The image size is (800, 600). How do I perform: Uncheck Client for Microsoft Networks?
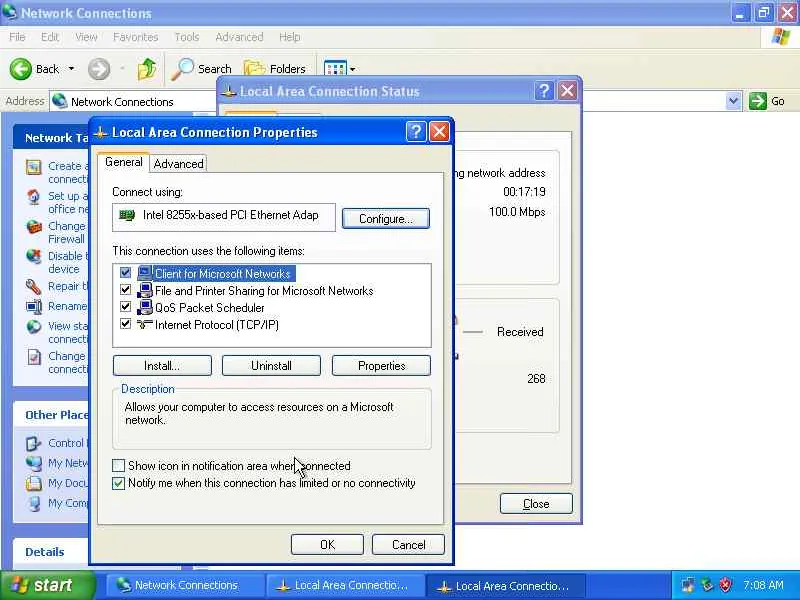click(x=126, y=273)
